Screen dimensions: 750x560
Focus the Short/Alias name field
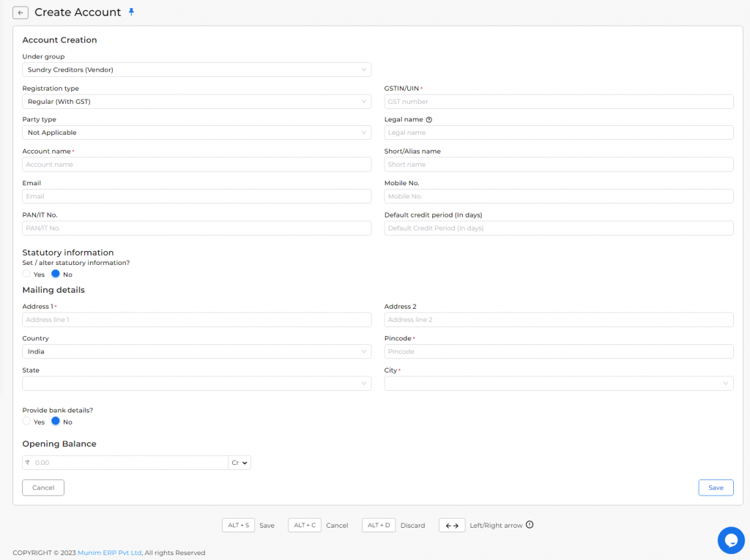coord(559,165)
